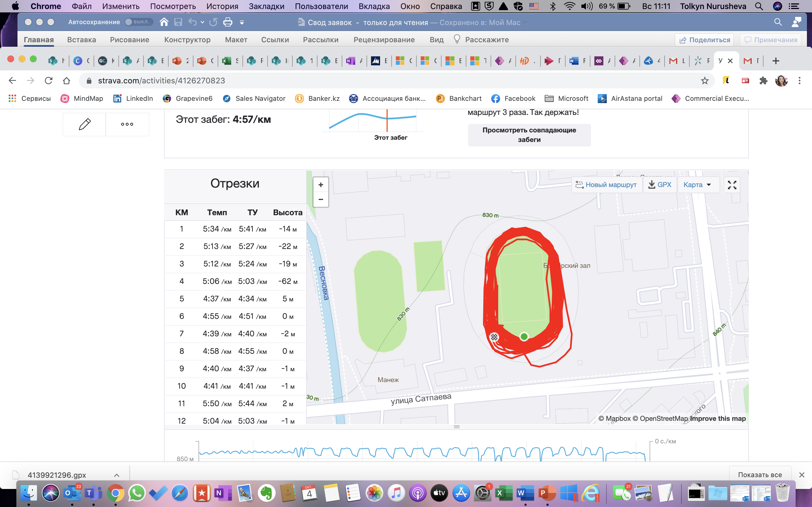
Task: Expand the downloaded gpx file options chevron
Action: point(117,475)
